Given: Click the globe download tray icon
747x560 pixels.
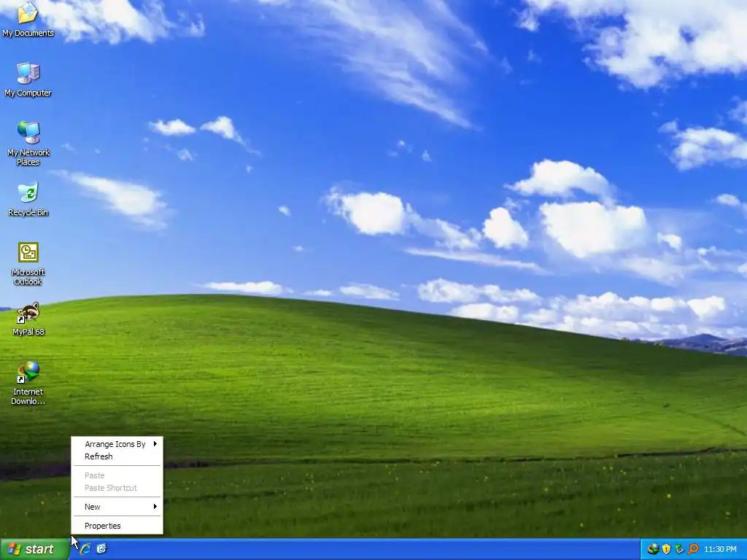Looking at the screenshot, I should [x=653, y=549].
